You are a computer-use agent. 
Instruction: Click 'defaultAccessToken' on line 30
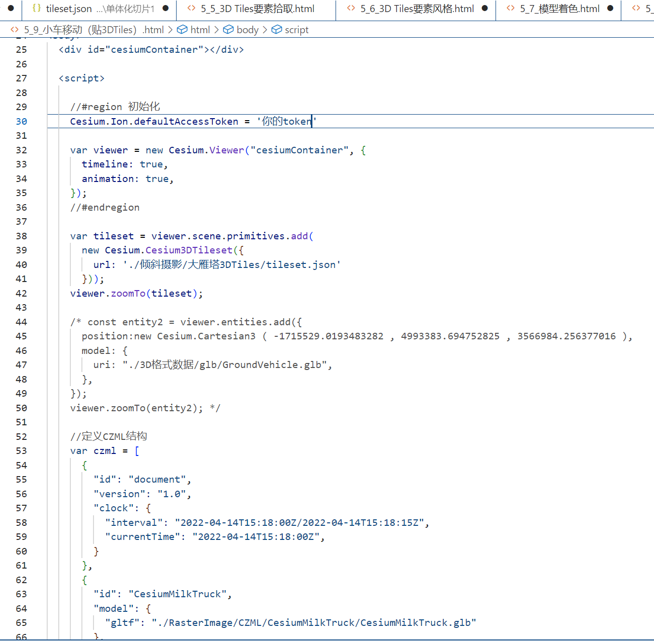(x=186, y=121)
